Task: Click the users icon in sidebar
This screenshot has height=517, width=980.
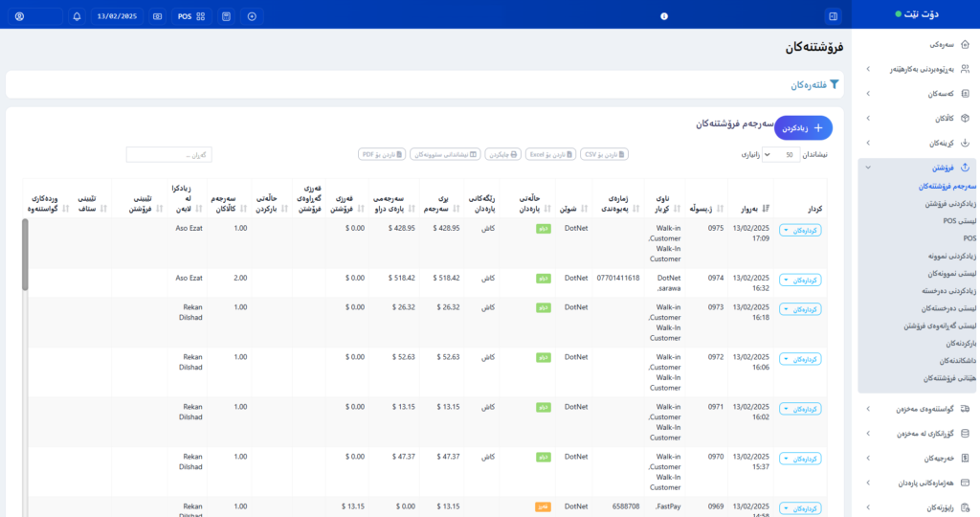Action: pyautogui.click(x=965, y=69)
